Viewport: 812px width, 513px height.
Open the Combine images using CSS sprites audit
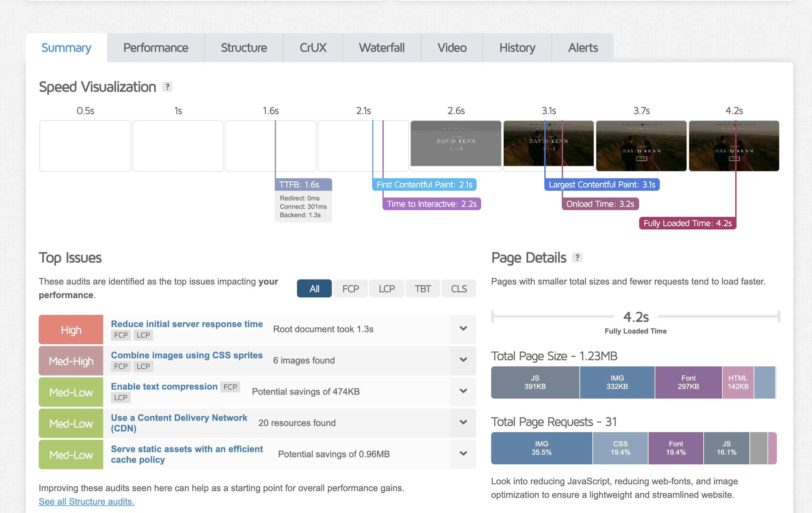coord(187,355)
